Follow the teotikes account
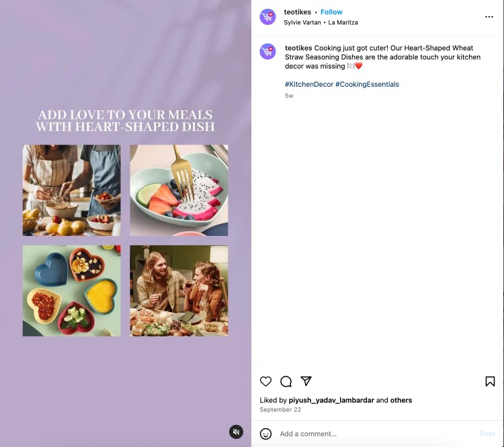504x447 pixels. (331, 12)
